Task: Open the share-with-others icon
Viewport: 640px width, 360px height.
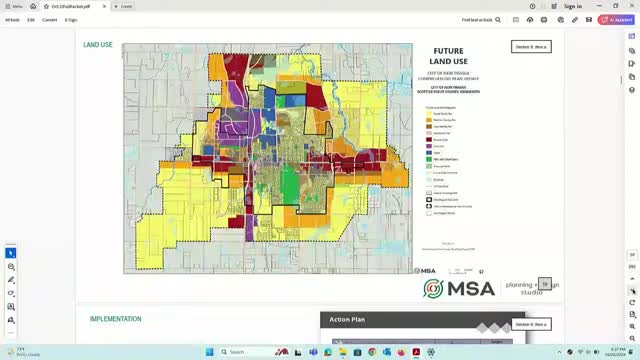Action: [561, 20]
